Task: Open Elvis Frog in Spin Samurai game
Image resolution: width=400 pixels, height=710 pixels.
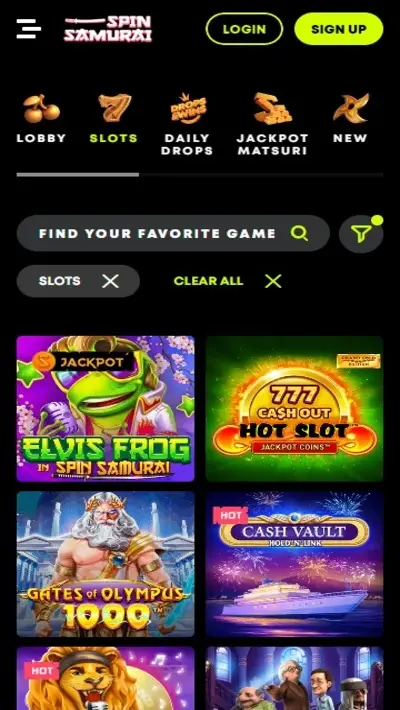Action: point(106,408)
